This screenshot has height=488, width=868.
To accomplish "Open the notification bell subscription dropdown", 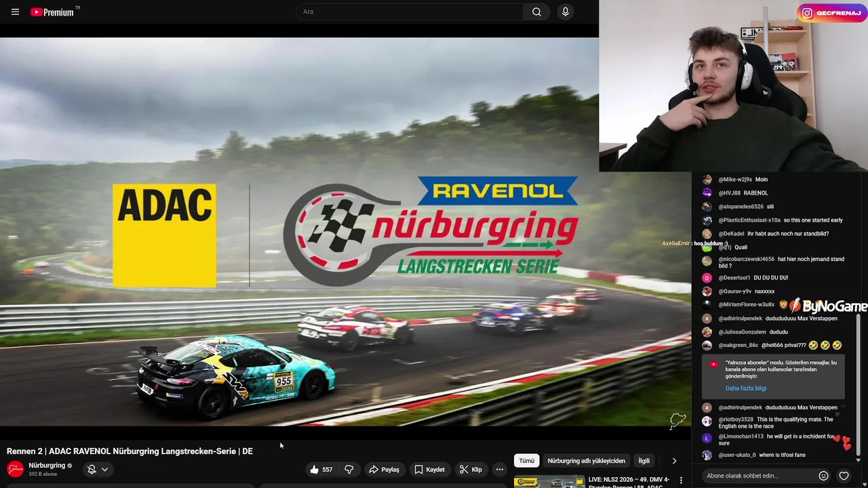I will pos(98,469).
